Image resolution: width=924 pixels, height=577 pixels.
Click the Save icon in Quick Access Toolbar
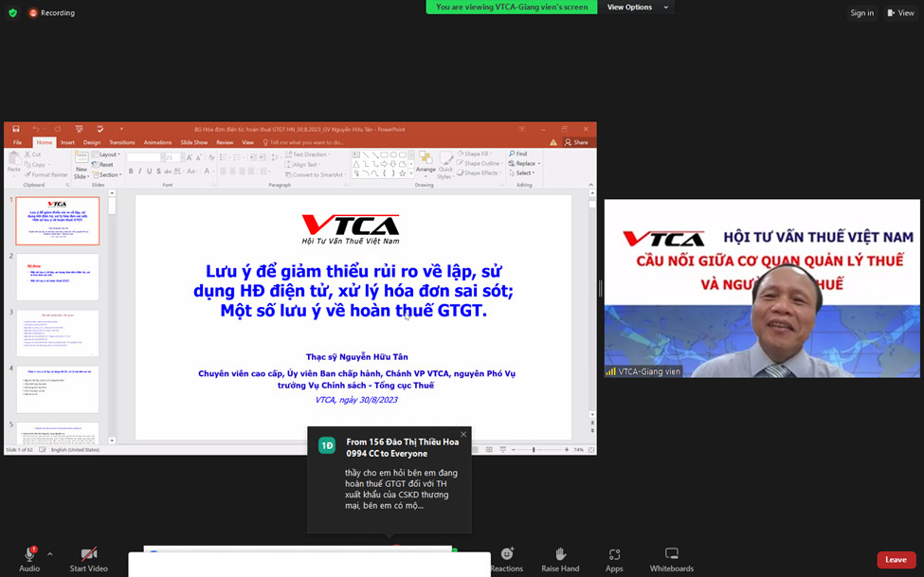pyautogui.click(x=16, y=129)
